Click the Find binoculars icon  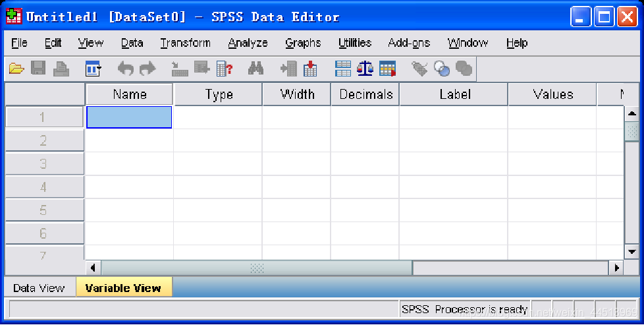point(256,69)
